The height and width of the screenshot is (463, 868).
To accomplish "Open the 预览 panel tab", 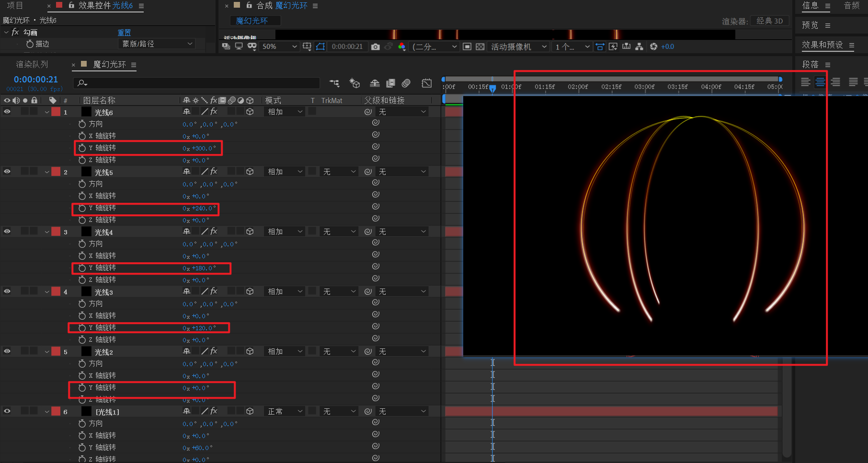I will (x=810, y=25).
